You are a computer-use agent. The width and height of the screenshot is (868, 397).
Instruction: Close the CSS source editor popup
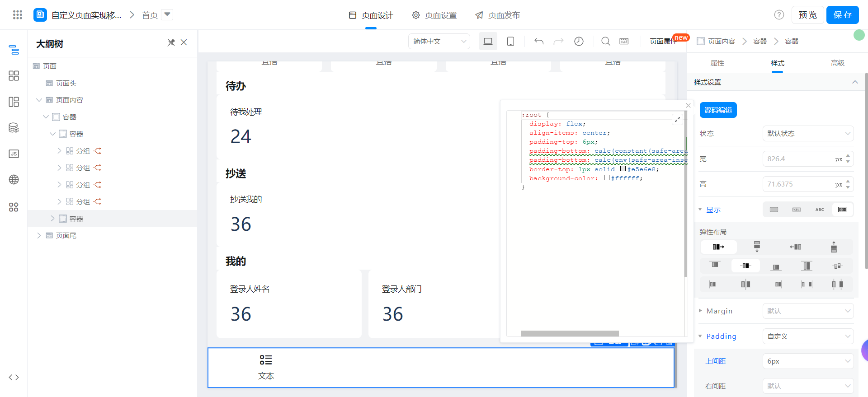coord(688,105)
